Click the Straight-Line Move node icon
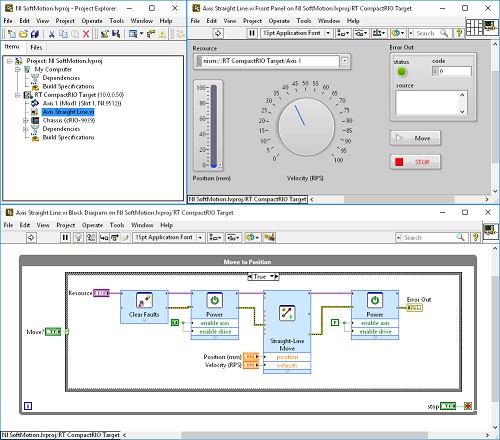The width and height of the screenshot is (500, 440). tap(287, 313)
